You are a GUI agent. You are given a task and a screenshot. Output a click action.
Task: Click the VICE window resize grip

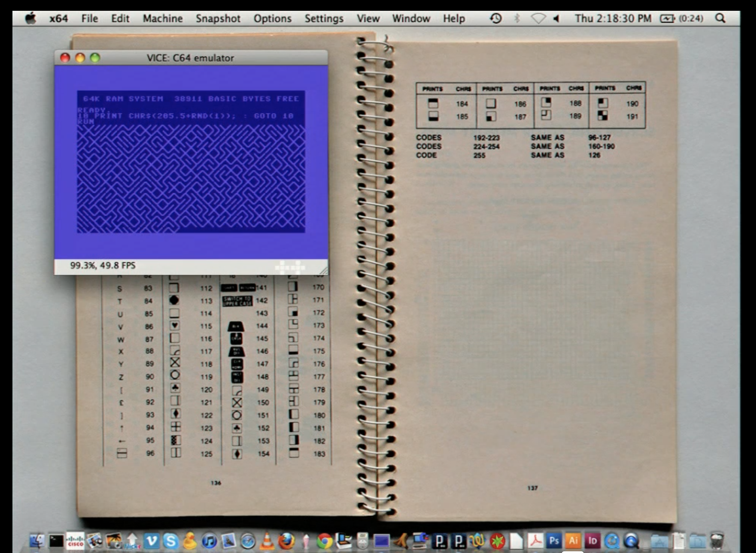tap(323, 270)
